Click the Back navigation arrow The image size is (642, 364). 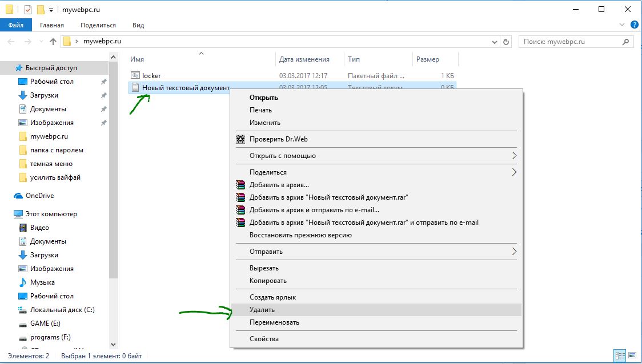coord(11,41)
